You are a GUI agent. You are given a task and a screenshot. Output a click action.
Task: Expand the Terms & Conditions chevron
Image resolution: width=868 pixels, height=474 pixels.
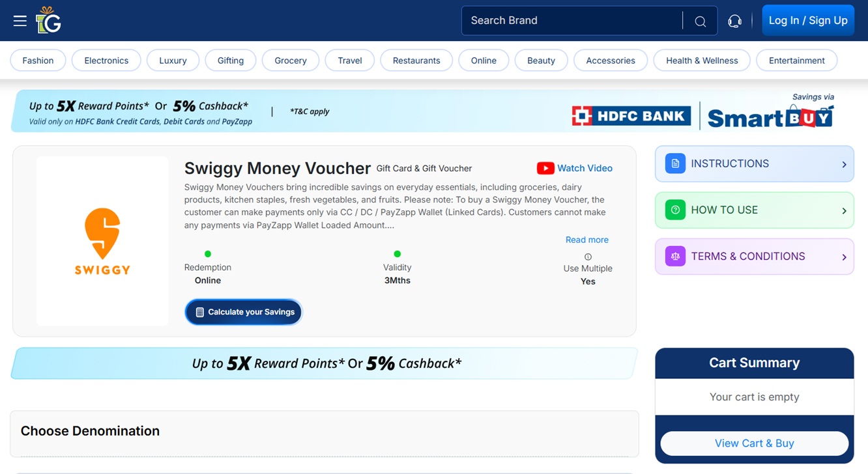[844, 257]
